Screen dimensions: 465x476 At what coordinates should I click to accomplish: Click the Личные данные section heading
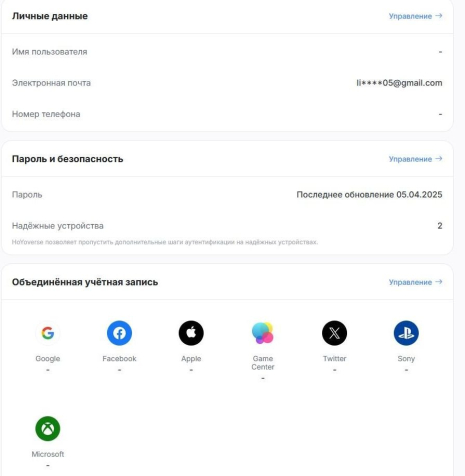click(x=50, y=16)
